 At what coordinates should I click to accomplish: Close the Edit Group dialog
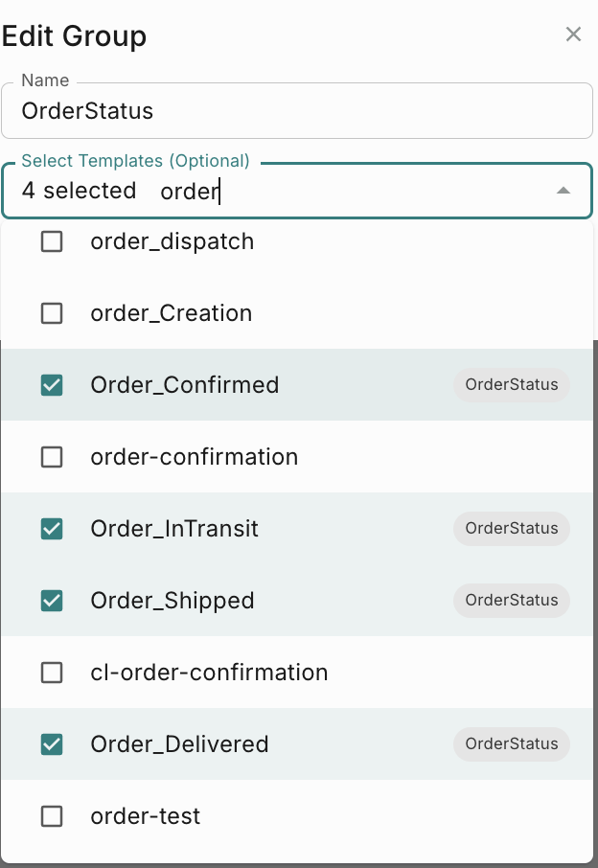(x=573, y=35)
